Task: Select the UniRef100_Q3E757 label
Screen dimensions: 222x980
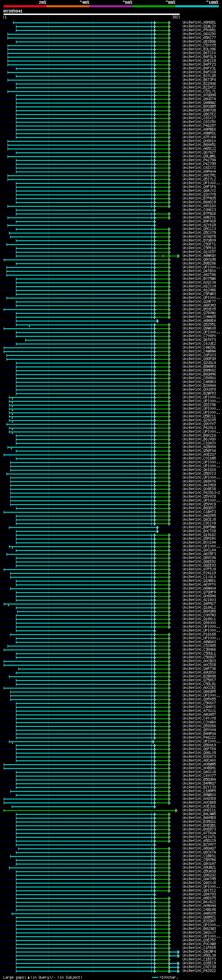Action: [199, 940]
